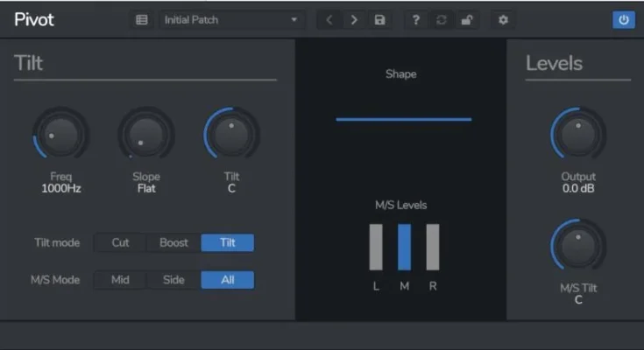Go to the next preset
The height and width of the screenshot is (350, 644).
tap(354, 20)
